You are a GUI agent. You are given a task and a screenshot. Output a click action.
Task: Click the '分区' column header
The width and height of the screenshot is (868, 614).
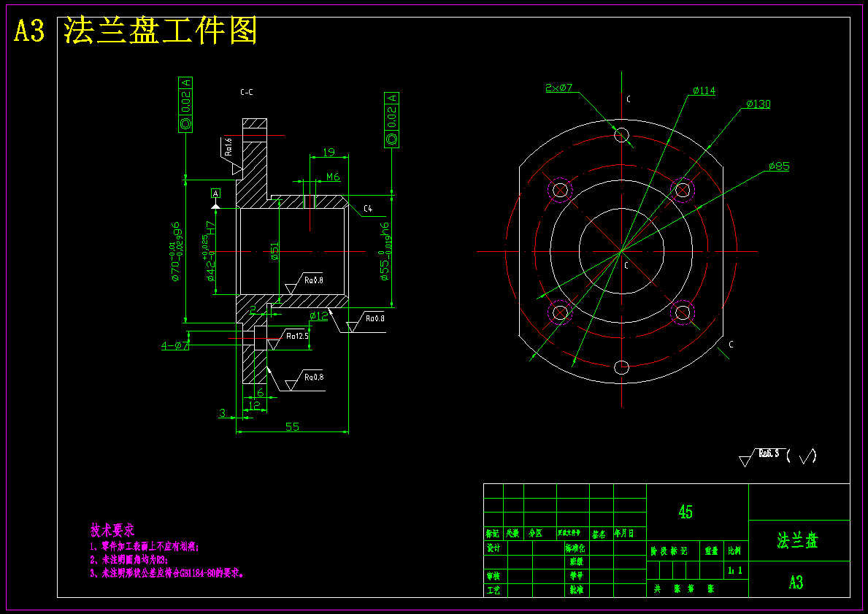[535, 534]
